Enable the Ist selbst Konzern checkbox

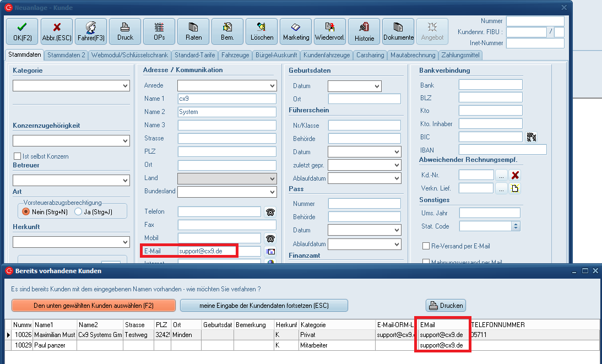(18, 156)
